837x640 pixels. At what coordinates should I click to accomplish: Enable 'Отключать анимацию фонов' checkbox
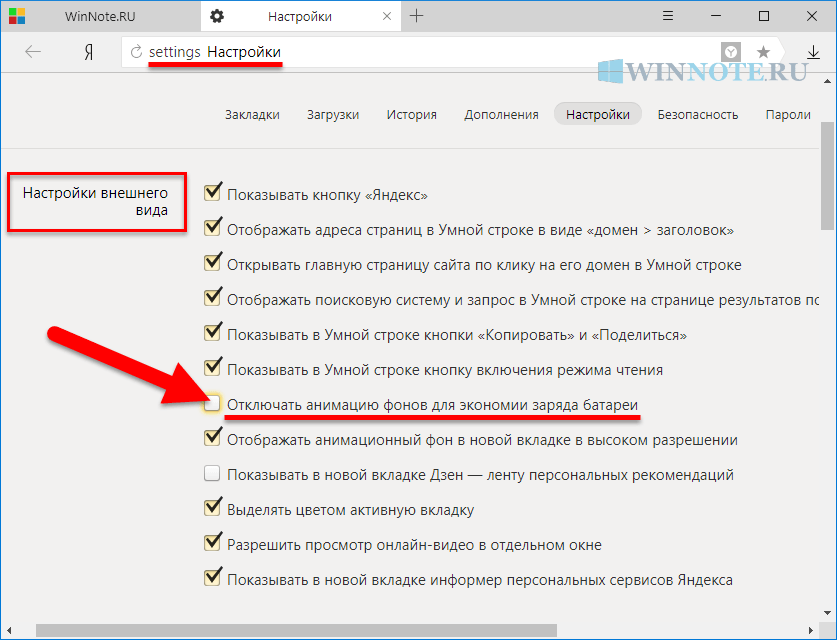[212, 404]
